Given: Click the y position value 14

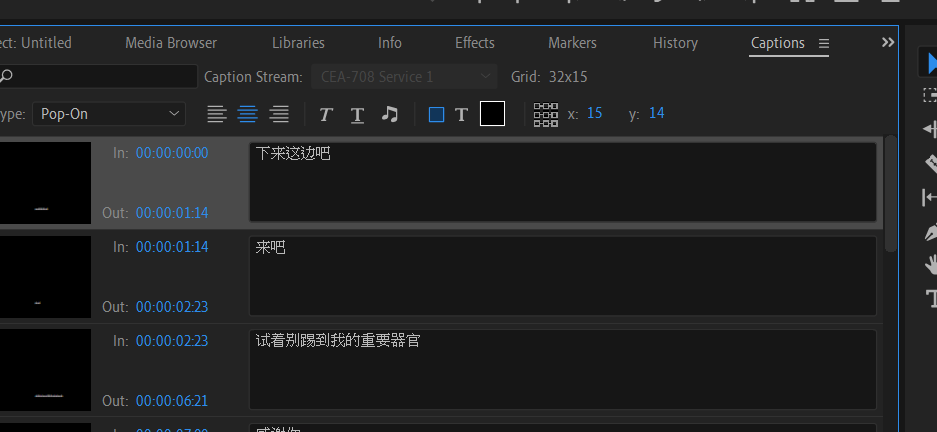Looking at the screenshot, I should click(x=656, y=113).
